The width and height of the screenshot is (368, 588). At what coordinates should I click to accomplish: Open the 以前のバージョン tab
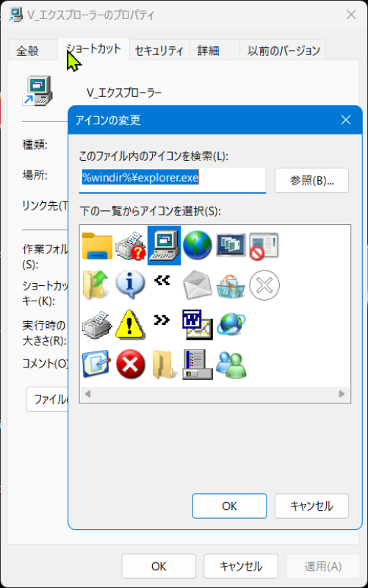(284, 51)
